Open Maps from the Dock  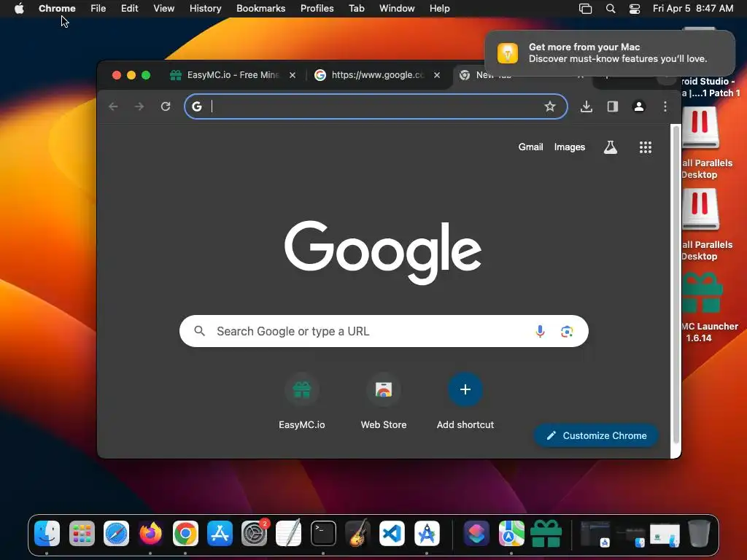click(511, 533)
